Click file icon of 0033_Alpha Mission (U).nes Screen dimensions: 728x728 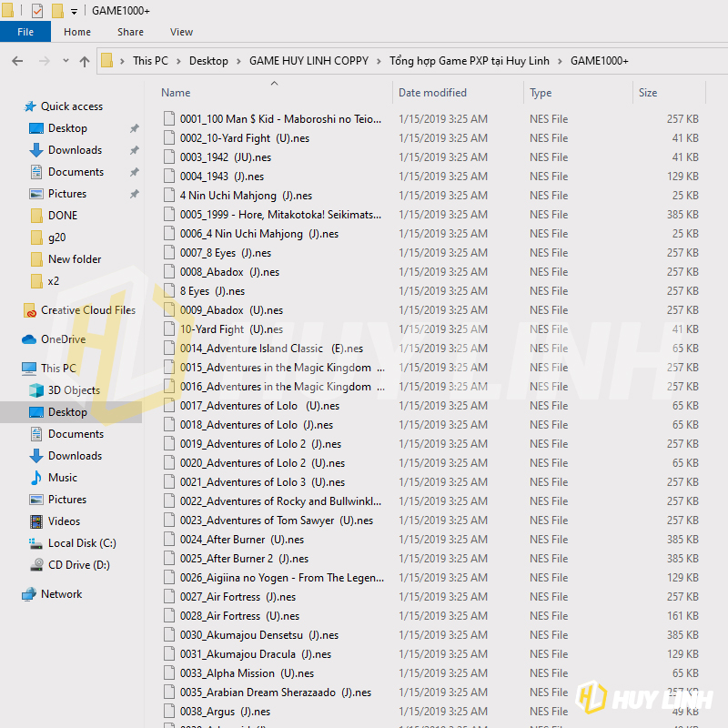pyautogui.click(x=169, y=672)
